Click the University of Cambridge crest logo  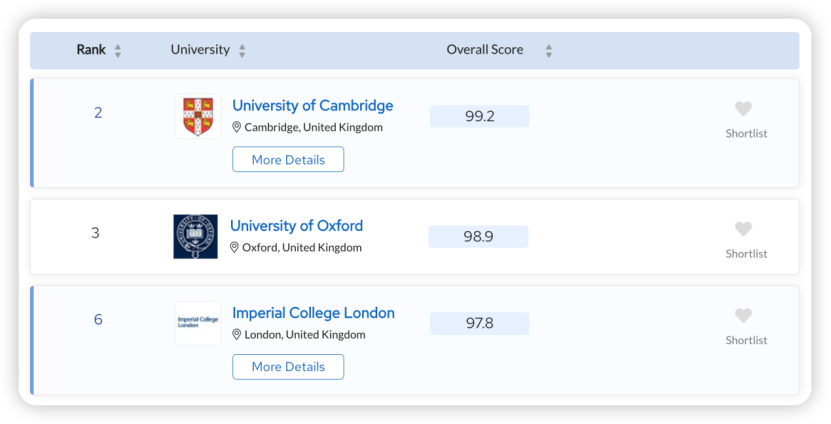(198, 117)
